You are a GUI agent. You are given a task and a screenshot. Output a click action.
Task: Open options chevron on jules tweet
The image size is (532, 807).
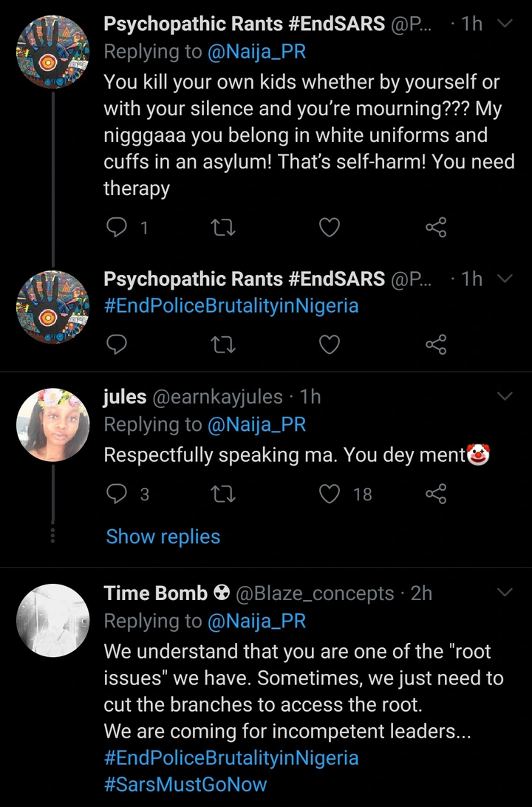[505, 397]
